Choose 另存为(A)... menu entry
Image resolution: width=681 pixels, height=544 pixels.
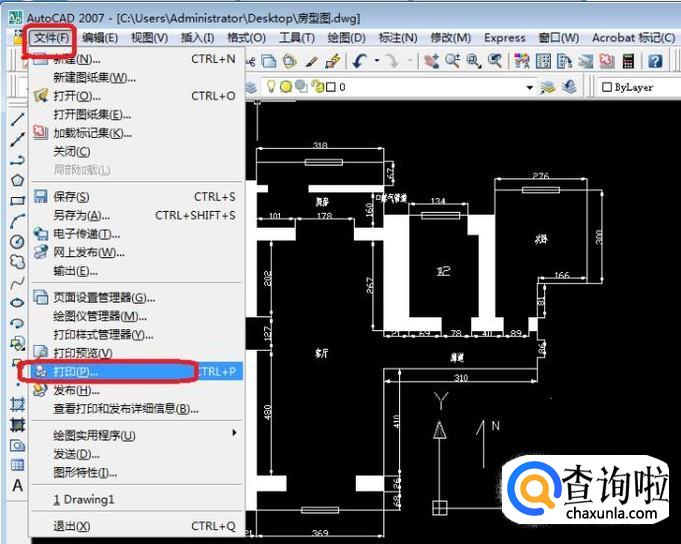(x=136, y=215)
